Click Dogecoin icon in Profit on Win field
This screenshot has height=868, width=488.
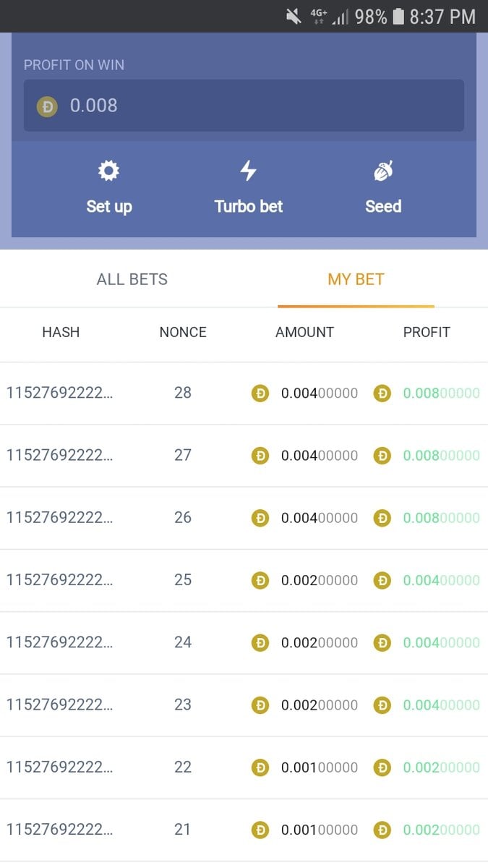[x=47, y=106]
